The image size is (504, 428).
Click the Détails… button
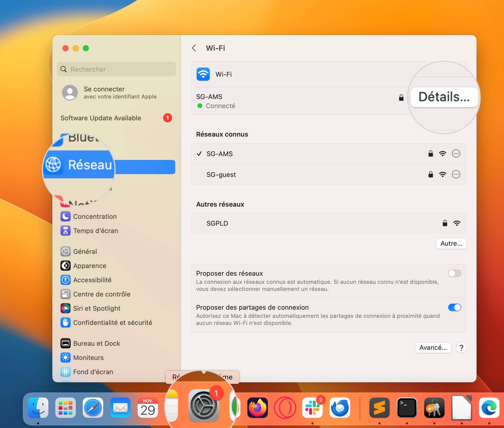(x=444, y=97)
